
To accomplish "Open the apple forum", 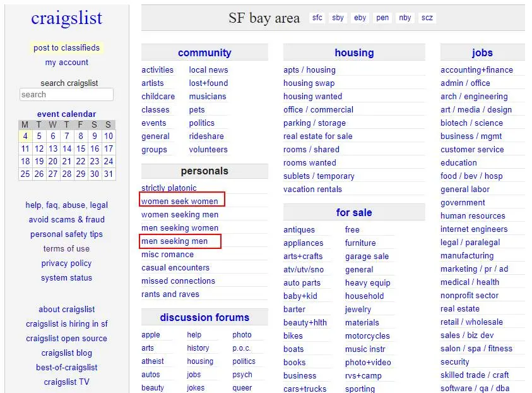I will [151, 335].
